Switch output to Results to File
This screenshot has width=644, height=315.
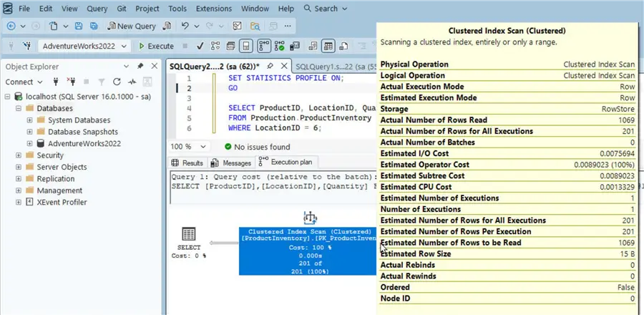click(343, 46)
